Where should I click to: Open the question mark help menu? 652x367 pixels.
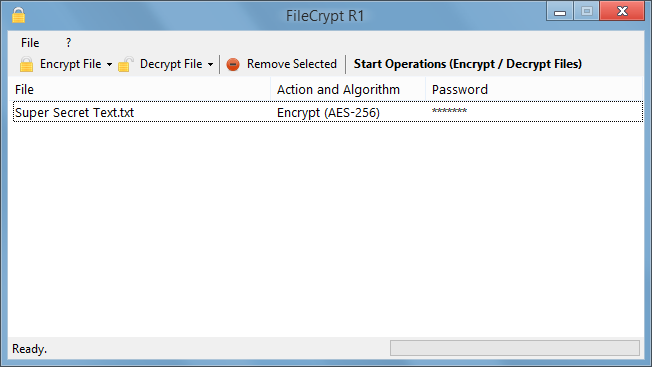click(68, 43)
